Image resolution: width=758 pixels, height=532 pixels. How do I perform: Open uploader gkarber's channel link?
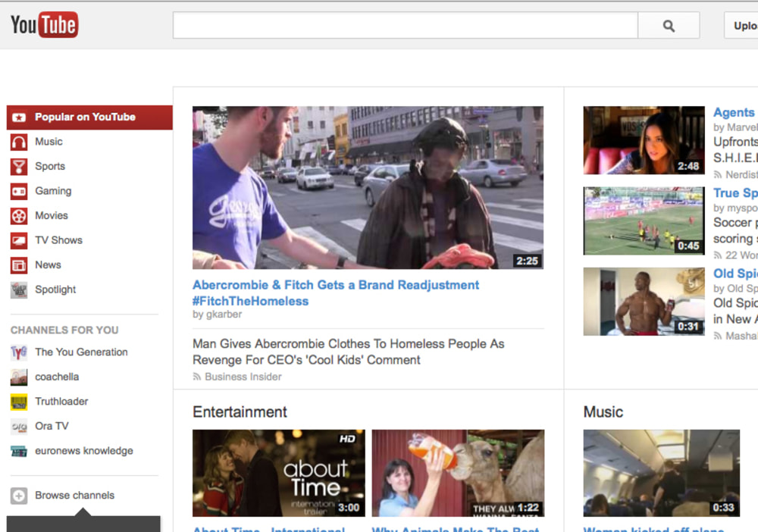(x=224, y=315)
